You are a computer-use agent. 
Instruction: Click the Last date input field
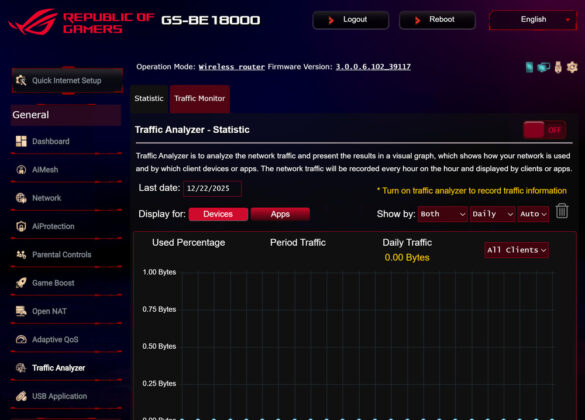[x=212, y=189]
